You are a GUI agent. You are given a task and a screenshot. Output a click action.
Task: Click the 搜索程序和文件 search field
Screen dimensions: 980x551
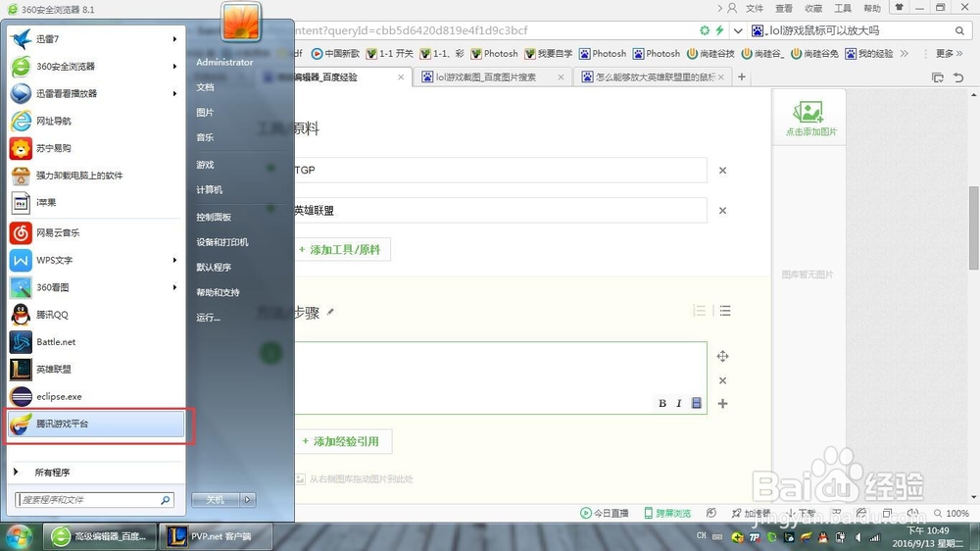(x=94, y=500)
